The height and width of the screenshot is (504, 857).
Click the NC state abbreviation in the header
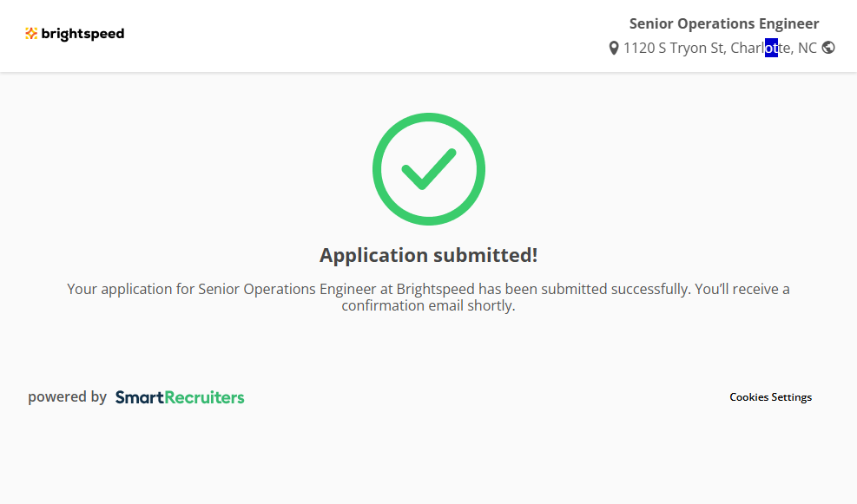tap(808, 49)
